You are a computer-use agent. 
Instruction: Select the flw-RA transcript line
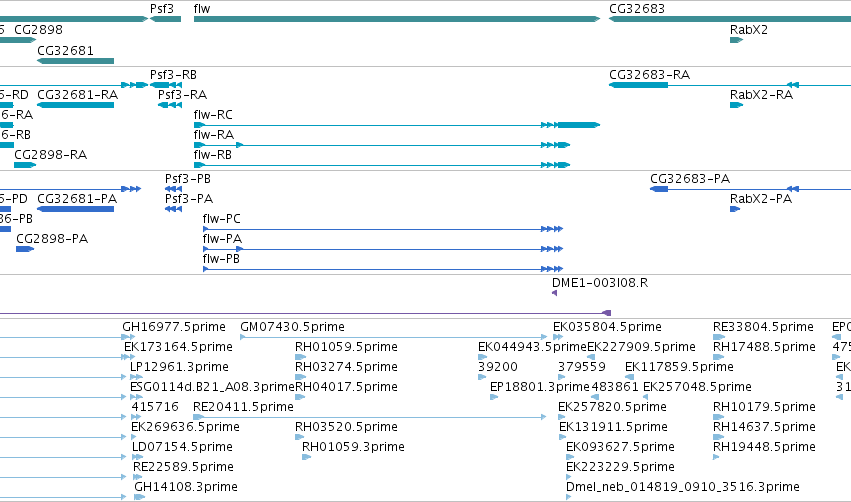[x=382, y=145]
